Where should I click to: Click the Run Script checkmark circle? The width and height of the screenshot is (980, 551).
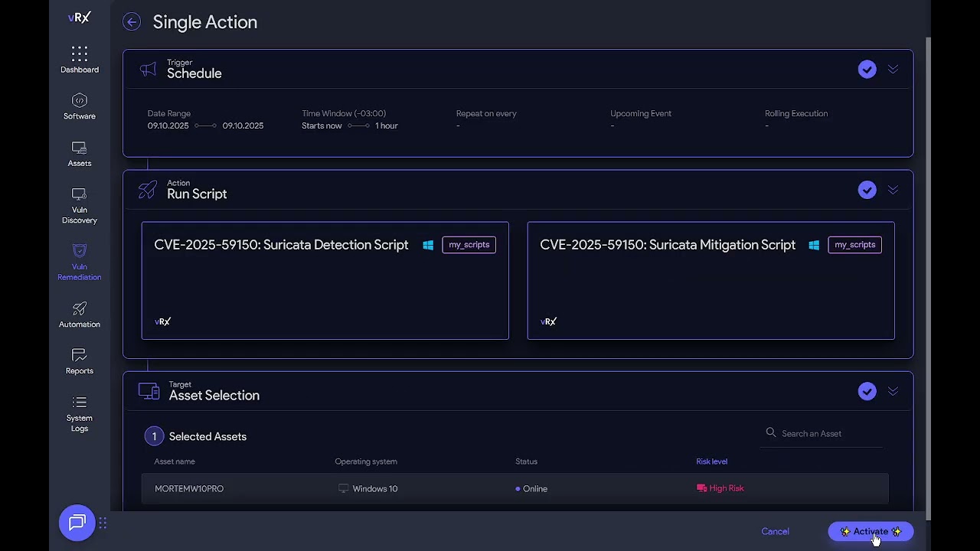pos(867,190)
